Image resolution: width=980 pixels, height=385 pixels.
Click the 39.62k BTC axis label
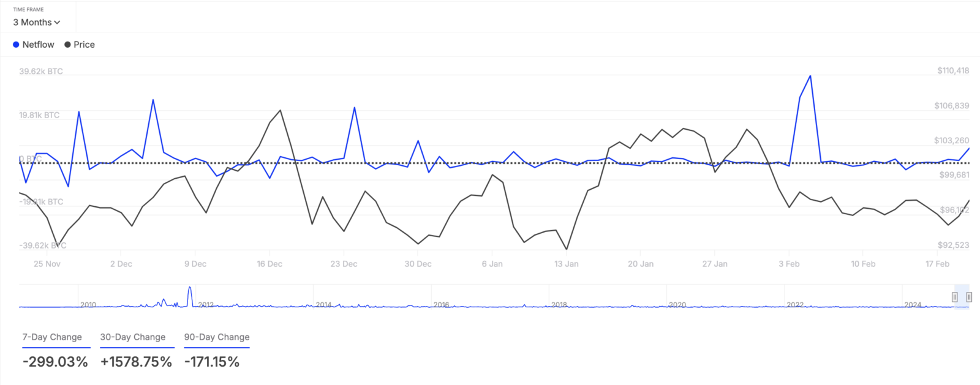[41, 72]
